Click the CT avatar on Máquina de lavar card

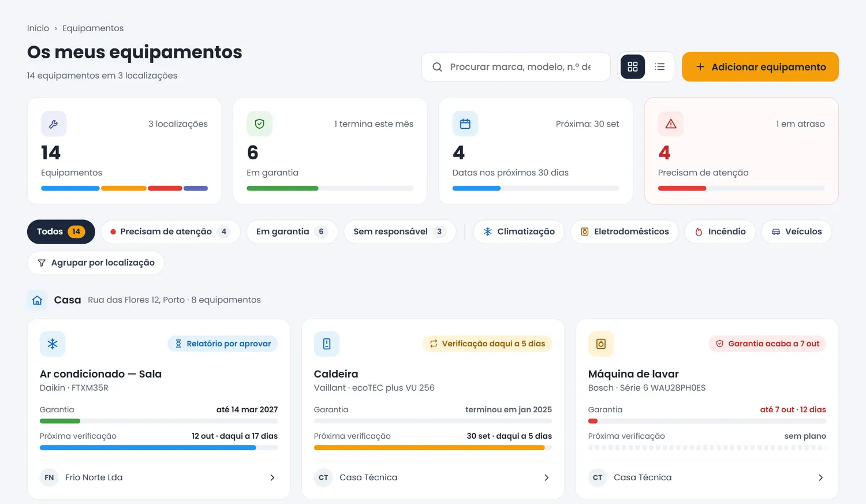598,477
